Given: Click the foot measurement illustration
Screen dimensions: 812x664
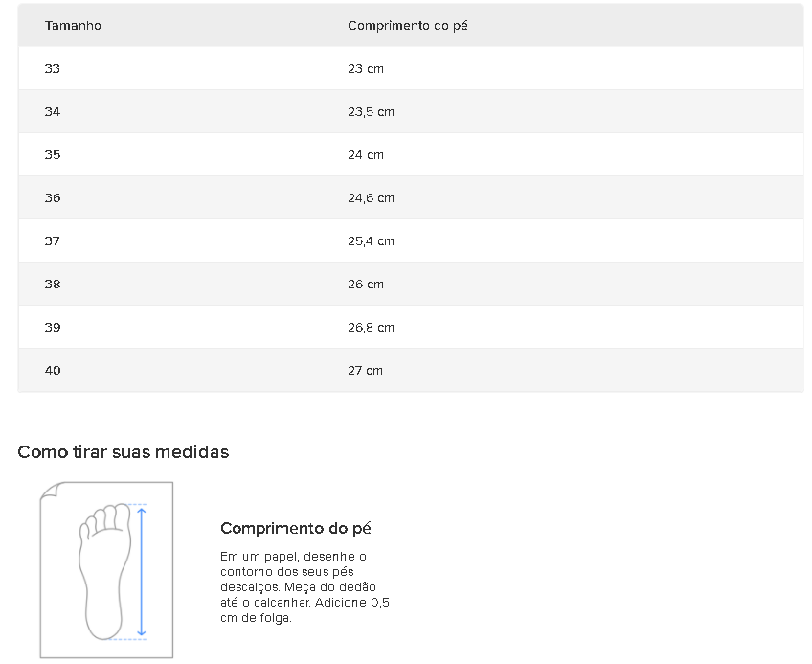Looking at the screenshot, I should pyautogui.click(x=106, y=570).
